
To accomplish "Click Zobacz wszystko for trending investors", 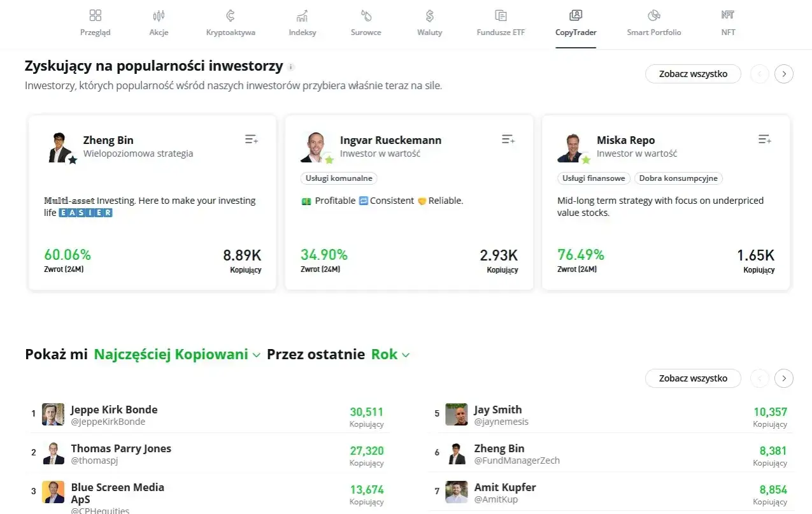I will (x=693, y=74).
